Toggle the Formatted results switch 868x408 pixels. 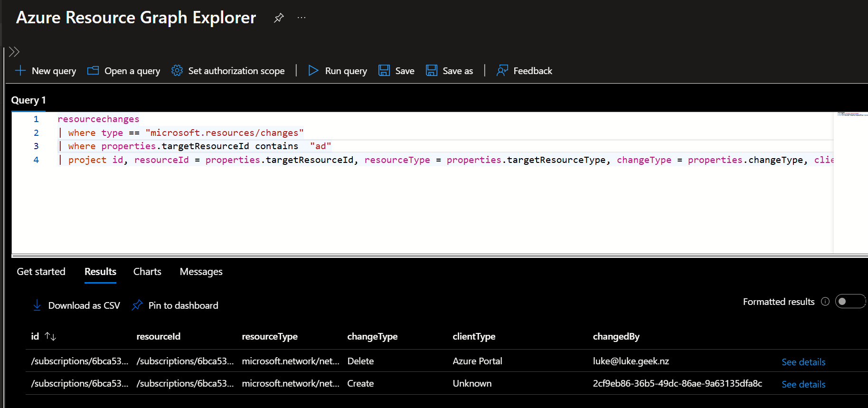coord(850,302)
